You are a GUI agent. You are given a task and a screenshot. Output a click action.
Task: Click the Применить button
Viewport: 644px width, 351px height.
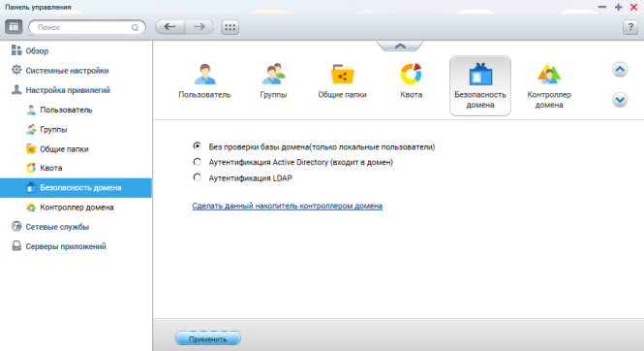[x=208, y=338]
